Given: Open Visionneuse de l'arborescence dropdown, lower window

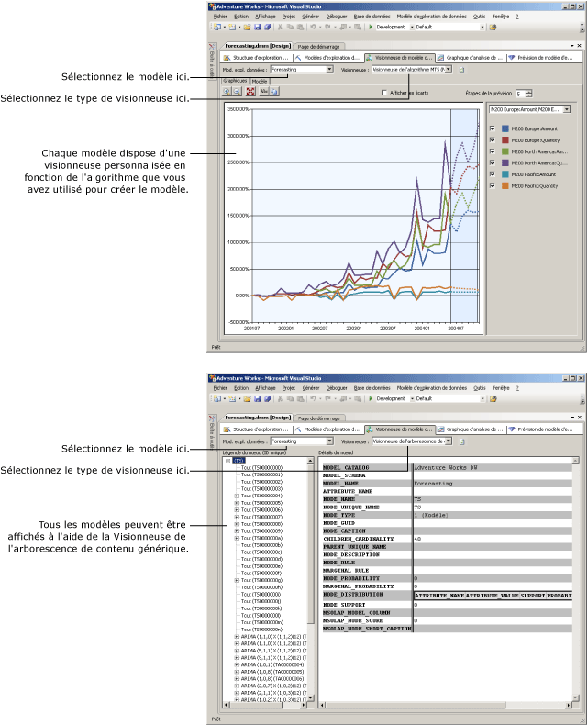Looking at the screenshot, I should coord(449,441).
